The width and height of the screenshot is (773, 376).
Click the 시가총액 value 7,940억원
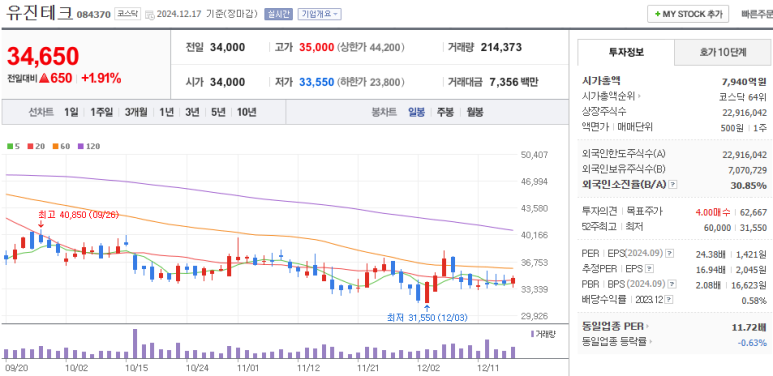click(x=744, y=81)
